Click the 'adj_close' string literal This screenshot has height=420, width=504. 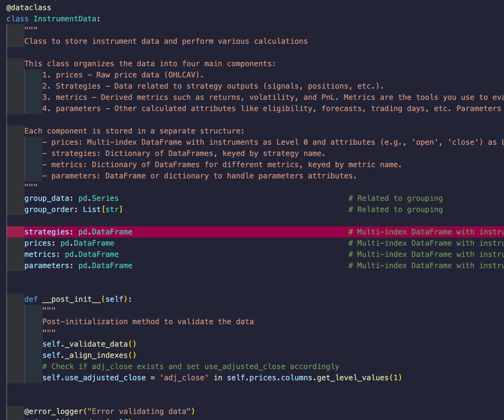coord(184,378)
